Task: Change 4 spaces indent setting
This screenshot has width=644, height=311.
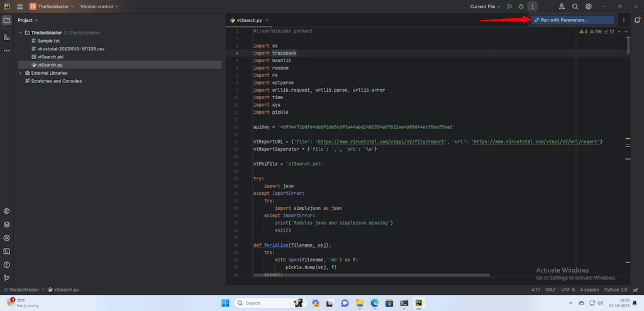Action: 589,290
